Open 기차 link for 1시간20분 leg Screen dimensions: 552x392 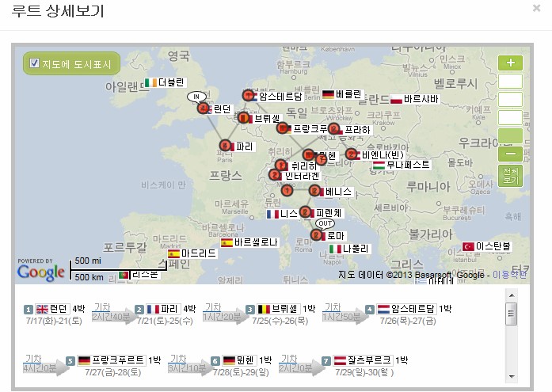point(213,307)
